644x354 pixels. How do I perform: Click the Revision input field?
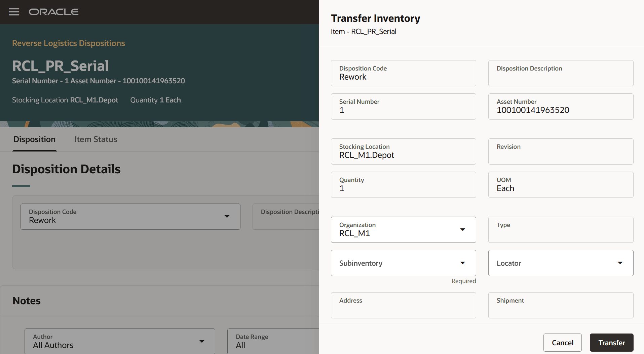(x=560, y=151)
